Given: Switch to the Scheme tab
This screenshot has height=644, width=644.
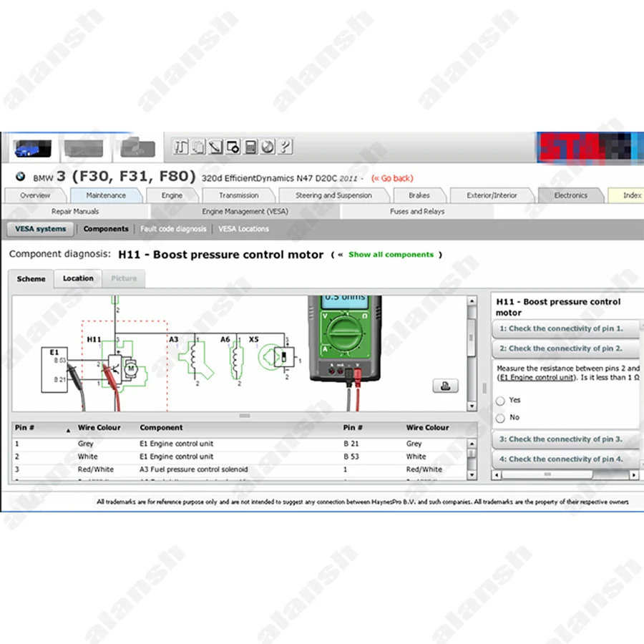Looking at the screenshot, I should (31, 279).
